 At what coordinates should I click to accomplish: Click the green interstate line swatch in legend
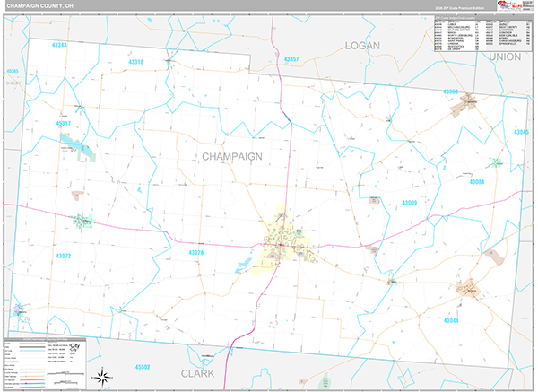tap(32, 388)
